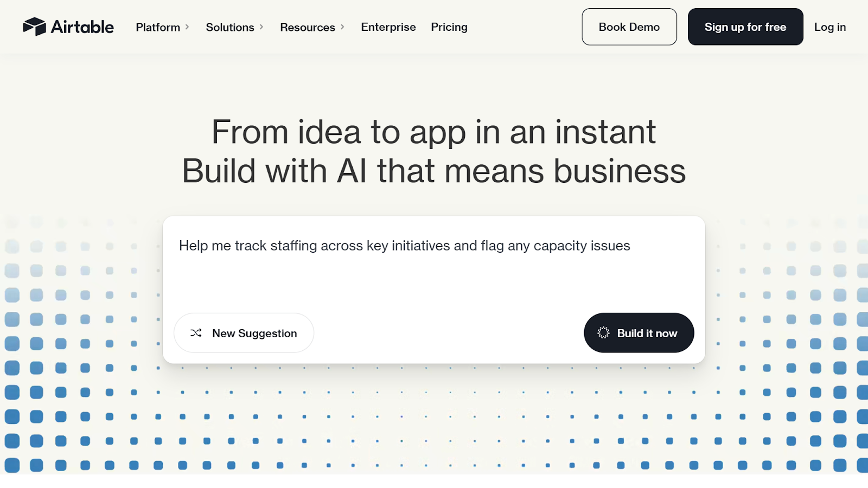Click the New Suggestion button
868x488 pixels.
tap(243, 333)
